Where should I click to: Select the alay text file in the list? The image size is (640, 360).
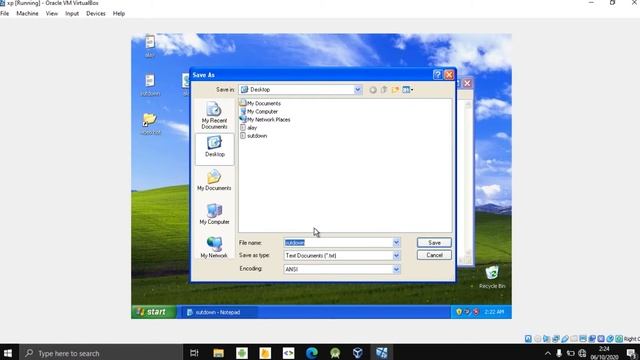(249, 128)
